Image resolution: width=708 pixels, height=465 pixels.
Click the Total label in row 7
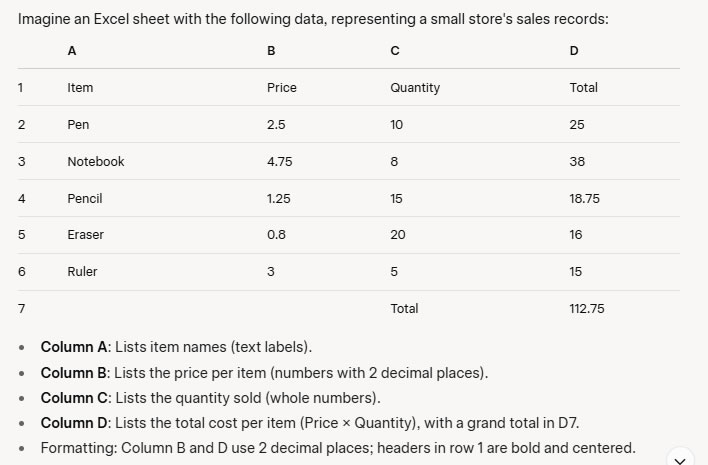pyautogui.click(x=404, y=309)
